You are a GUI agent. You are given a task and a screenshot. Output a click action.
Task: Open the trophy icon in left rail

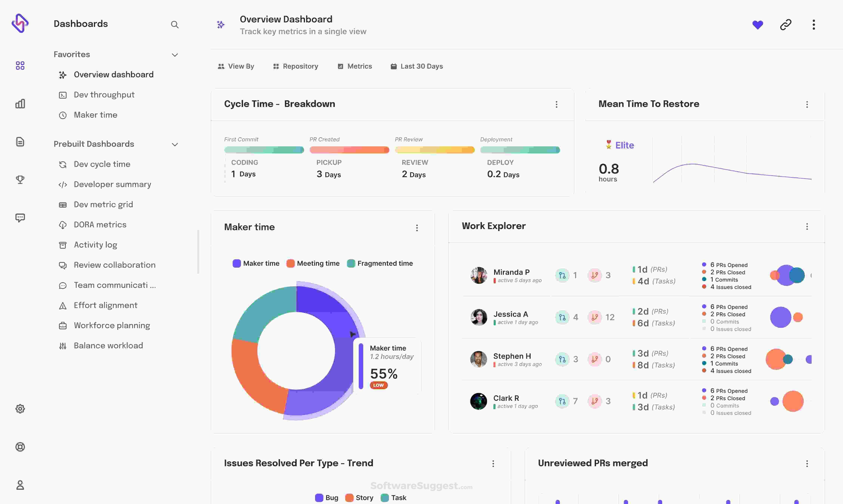click(x=20, y=180)
